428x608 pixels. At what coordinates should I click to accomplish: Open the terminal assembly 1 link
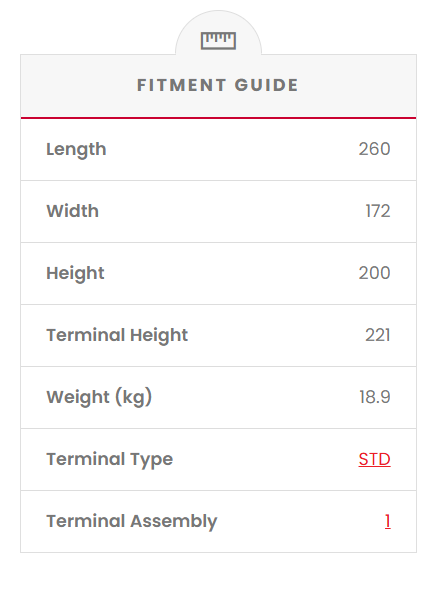coord(387,521)
